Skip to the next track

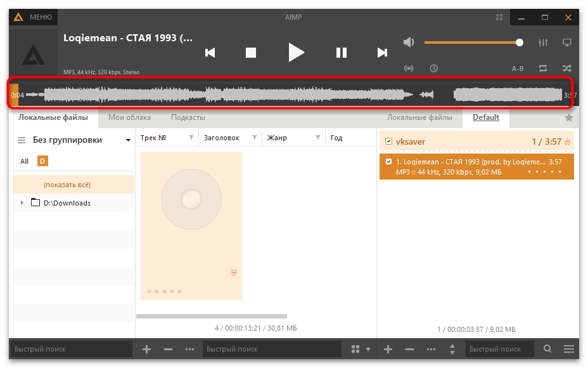382,53
